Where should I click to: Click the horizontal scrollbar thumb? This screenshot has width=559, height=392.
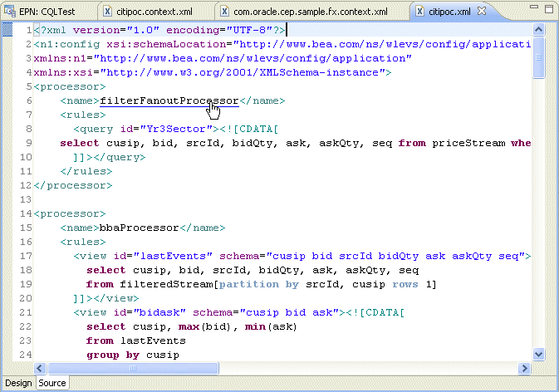click(133, 368)
